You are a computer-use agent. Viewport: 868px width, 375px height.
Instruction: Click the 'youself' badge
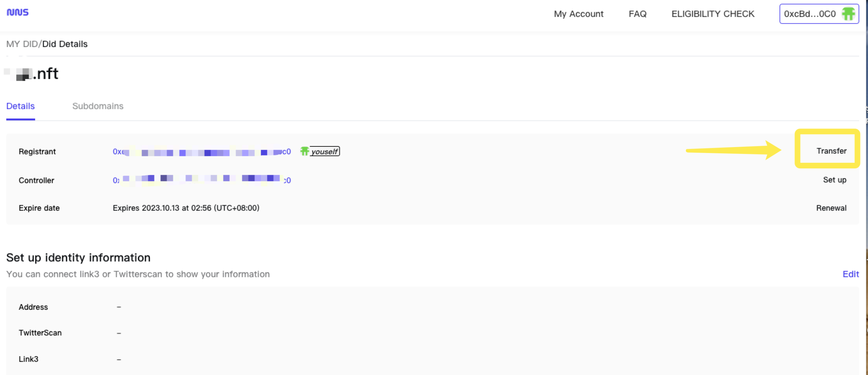point(324,152)
